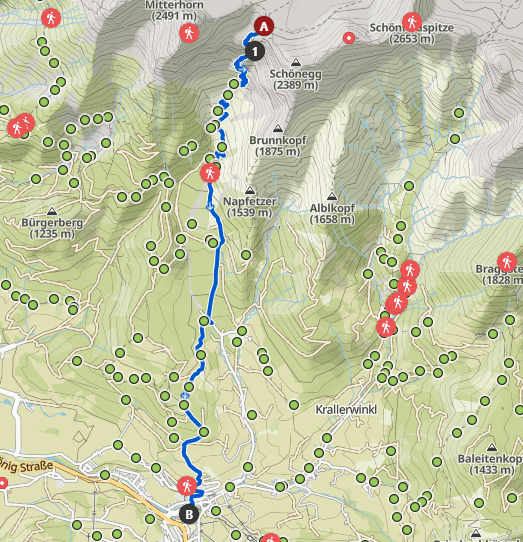Select the Schönegg peak triangle symbol
Screen dimensions: 523x542
pos(296,63)
